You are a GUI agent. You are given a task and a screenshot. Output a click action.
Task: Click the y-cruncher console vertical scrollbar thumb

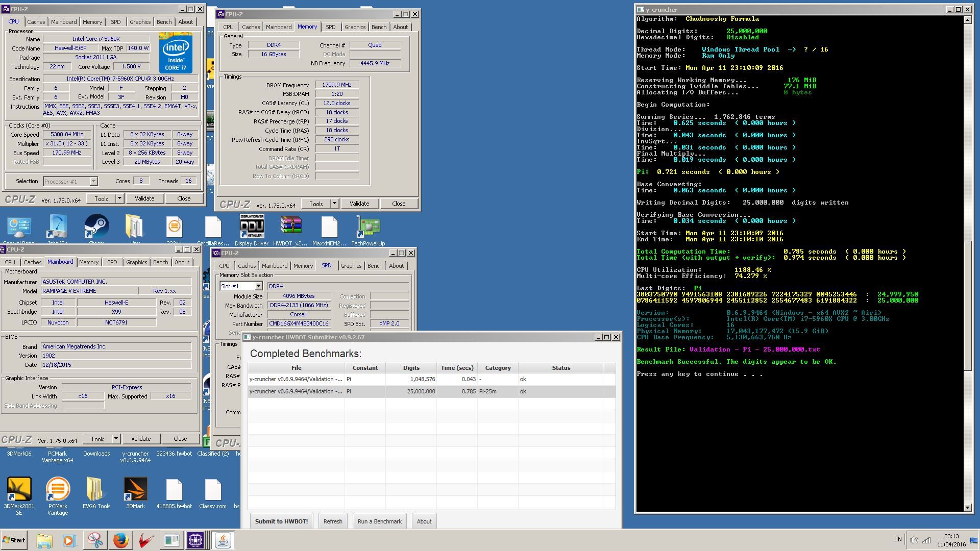coord(967,306)
